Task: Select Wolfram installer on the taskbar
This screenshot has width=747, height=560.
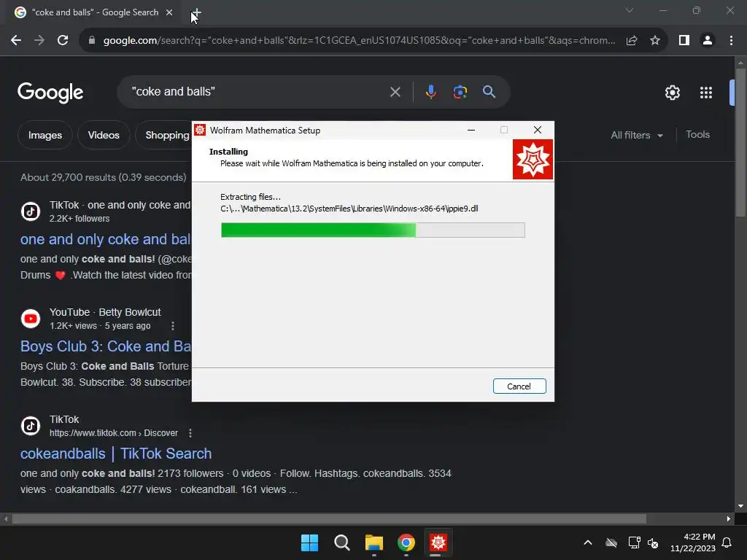Action: [x=438, y=542]
